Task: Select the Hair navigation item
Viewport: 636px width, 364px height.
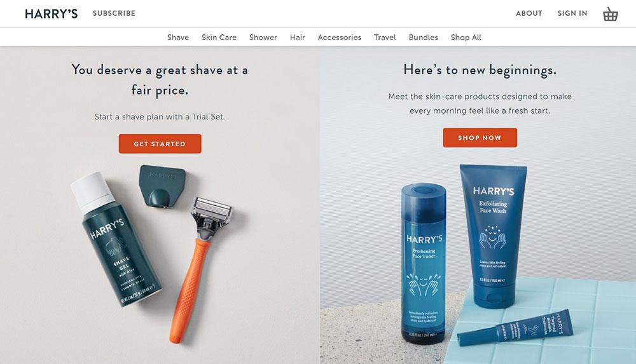Action: pyautogui.click(x=297, y=37)
